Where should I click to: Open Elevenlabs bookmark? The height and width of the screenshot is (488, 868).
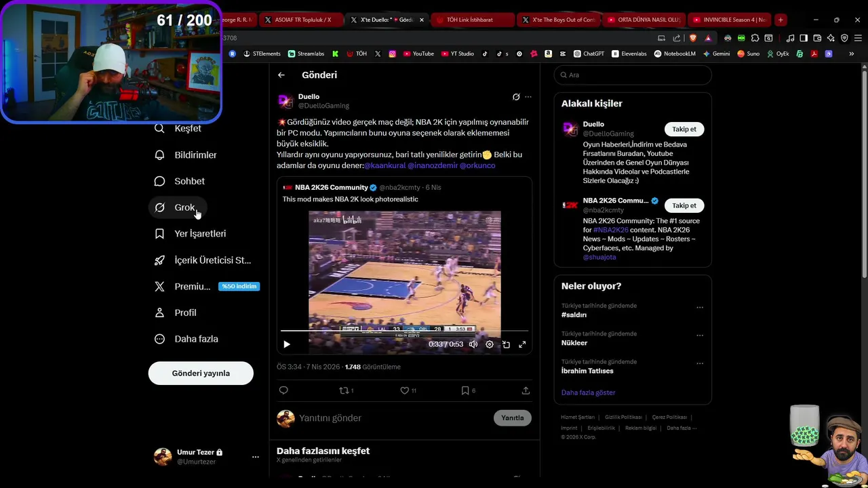point(629,54)
